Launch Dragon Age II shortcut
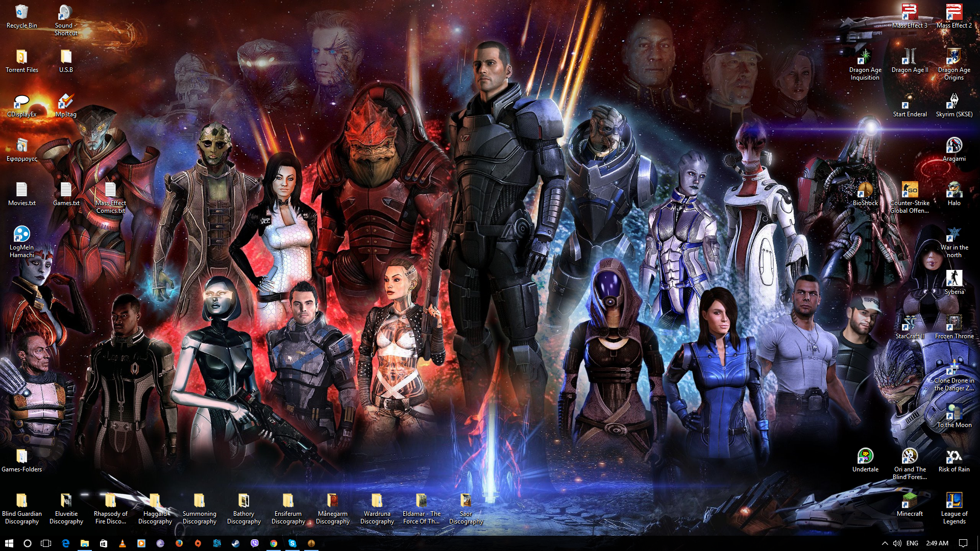Viewport: 980px width, 551px height. tap(910, 61)
